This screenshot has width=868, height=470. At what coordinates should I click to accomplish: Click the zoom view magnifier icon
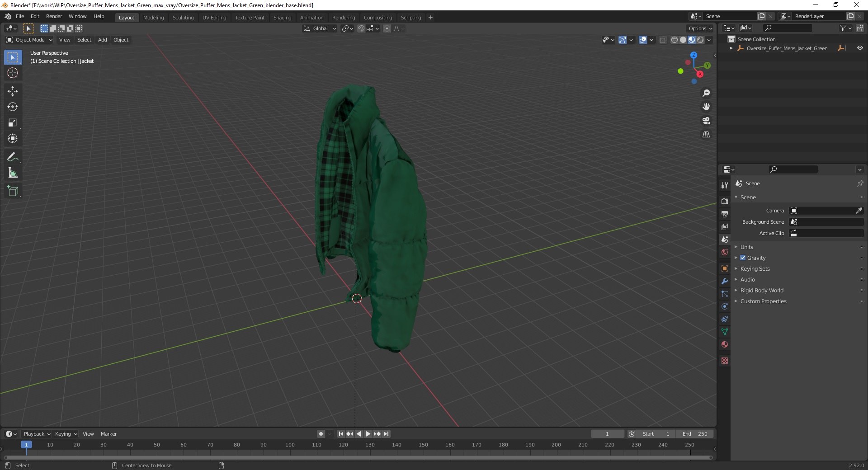point(706,93)
